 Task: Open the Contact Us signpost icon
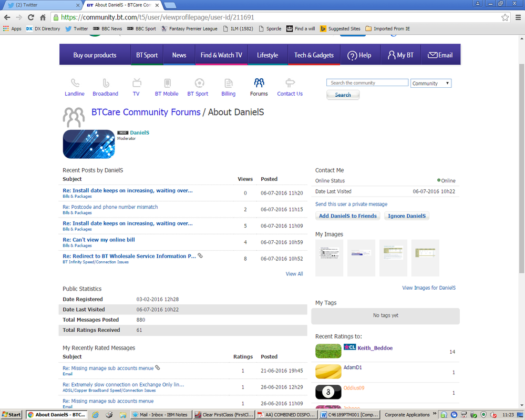(x=290, y=83)
